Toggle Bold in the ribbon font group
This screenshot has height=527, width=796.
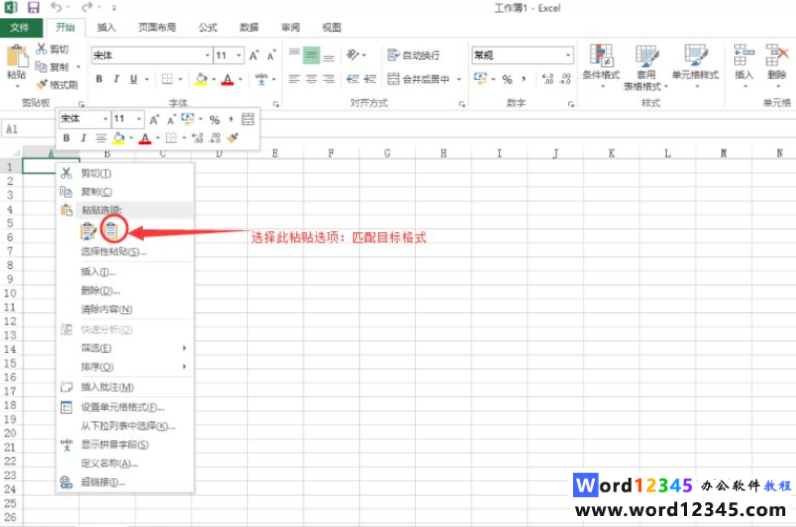(100, 79)
